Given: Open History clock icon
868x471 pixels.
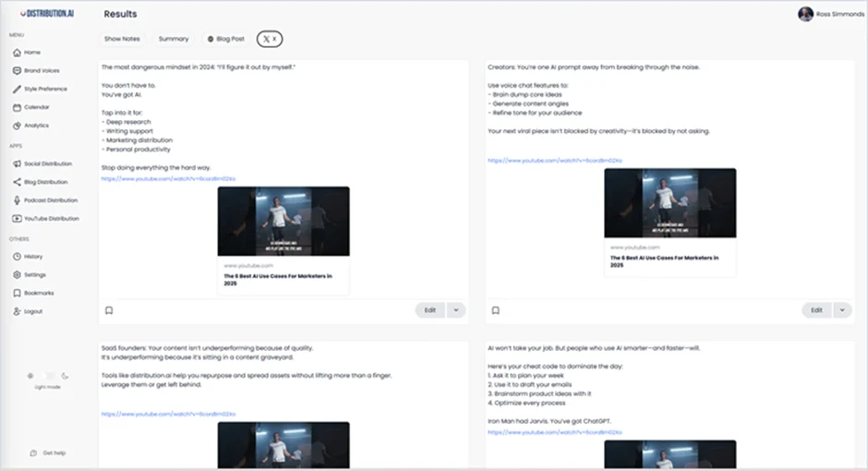Looking at the screenshot, I should (x=17, y=257).
